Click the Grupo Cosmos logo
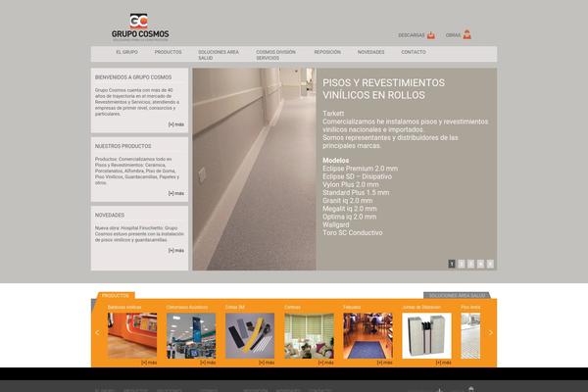Image resolution: width=588 pixels, height=392 pixels. point(140,27)
